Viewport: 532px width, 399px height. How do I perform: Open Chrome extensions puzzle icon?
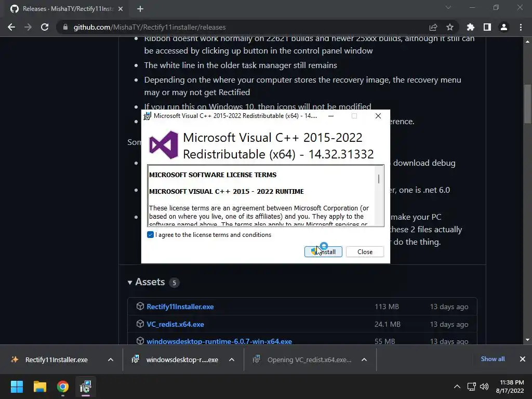pos(471,27)
